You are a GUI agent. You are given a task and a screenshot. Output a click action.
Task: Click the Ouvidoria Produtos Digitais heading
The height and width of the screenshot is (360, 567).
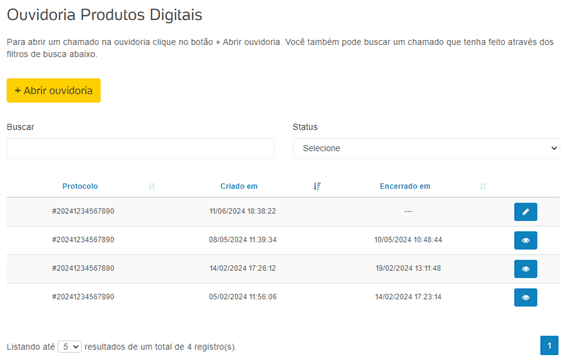(105, 15)
